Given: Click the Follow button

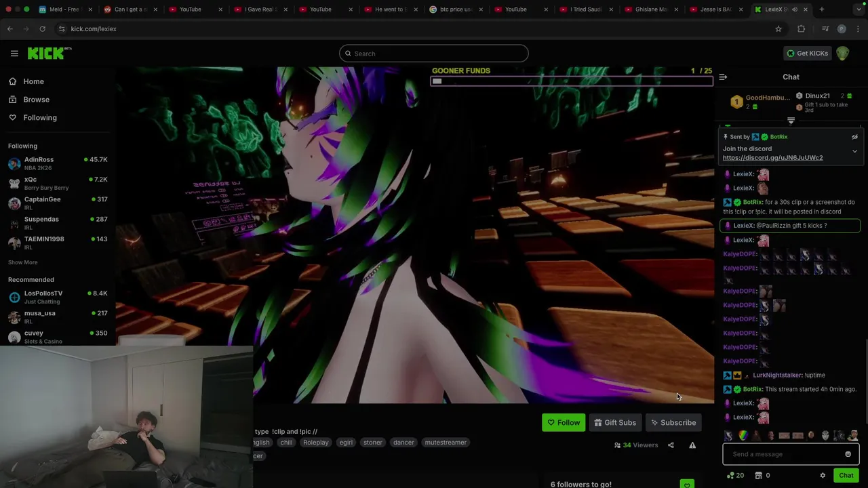Looking at the screenshot, I should click(x=564, y=423).
